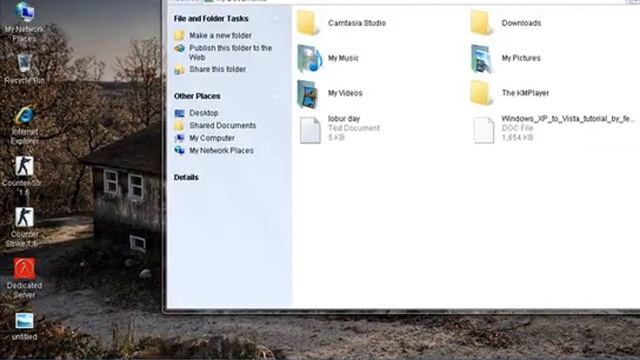Click Make a new folder task
640x360 pixels.
click(x=213, y=36)
